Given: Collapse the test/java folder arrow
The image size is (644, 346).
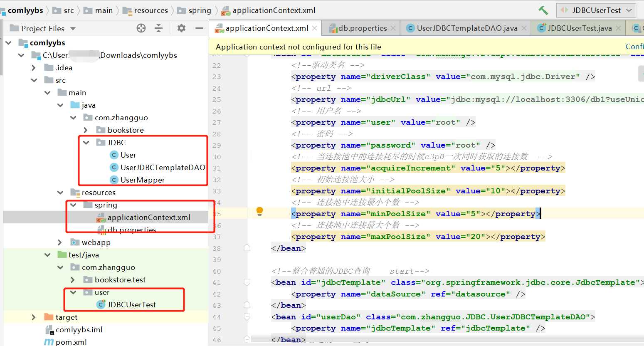Looking at the screenshot, I should point(47,255).
